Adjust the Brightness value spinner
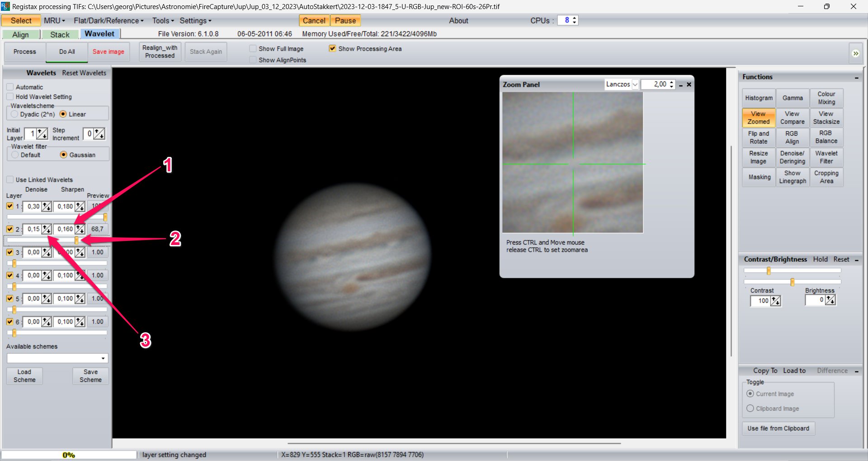The image size is (868, 461). click(830, 300)
